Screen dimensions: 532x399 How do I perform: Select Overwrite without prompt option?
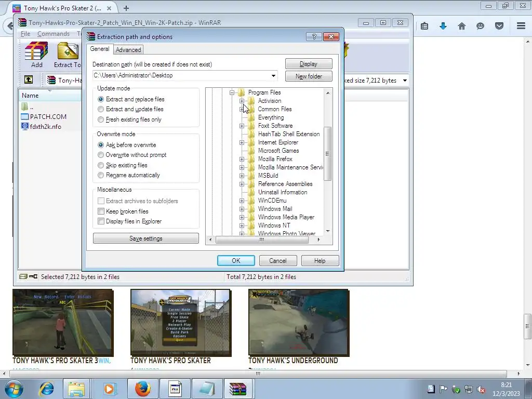(x=132, y=155)
